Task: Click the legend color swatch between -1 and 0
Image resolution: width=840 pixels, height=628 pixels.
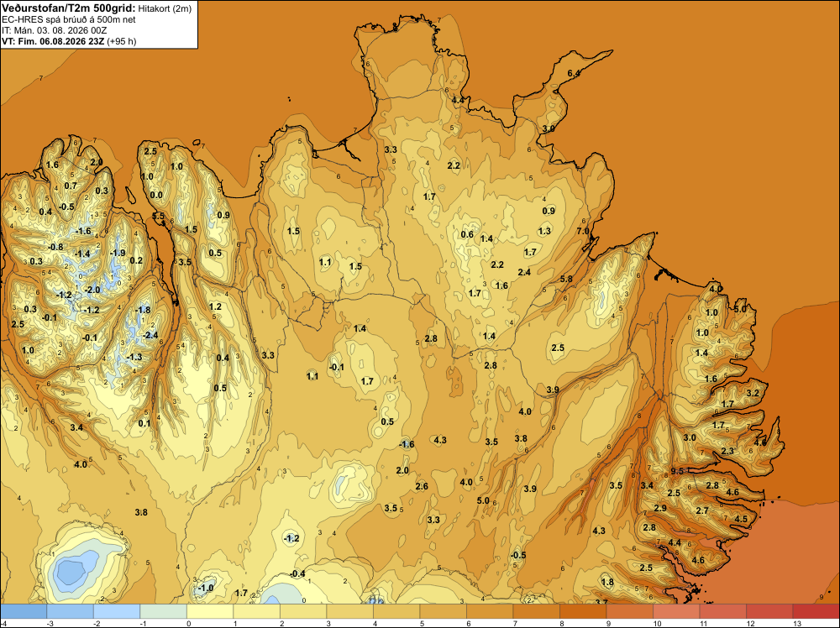Action: [164, 611]
